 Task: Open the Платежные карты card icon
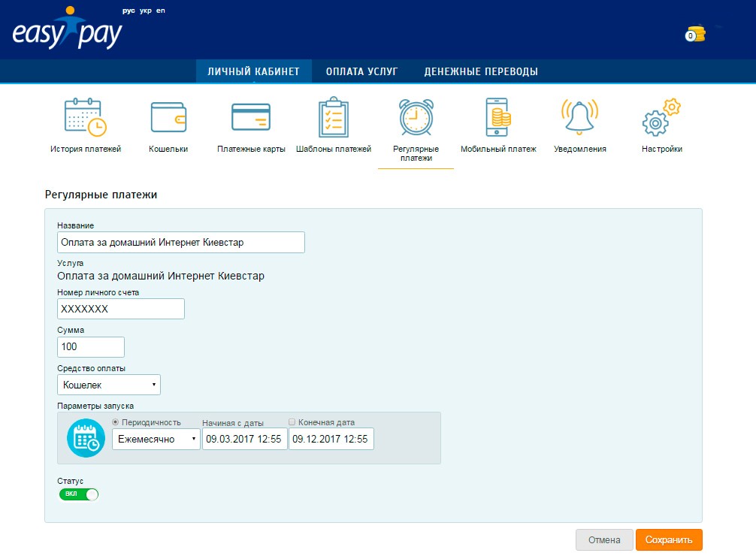point(251,117)
